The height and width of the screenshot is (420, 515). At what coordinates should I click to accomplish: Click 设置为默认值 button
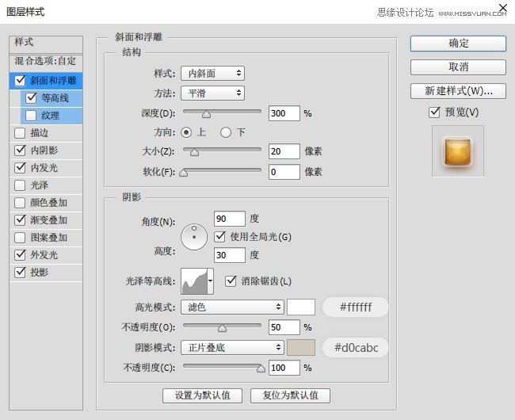202,395
